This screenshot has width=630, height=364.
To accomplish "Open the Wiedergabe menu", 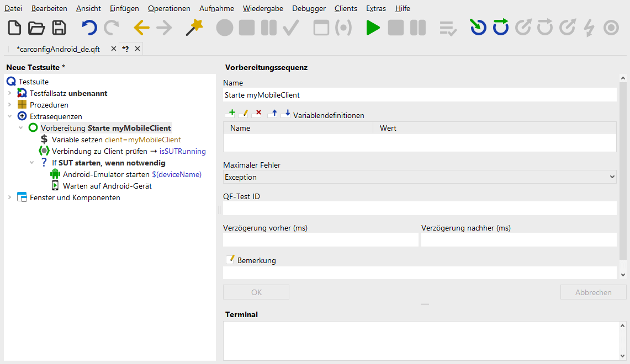I will 263,8.
